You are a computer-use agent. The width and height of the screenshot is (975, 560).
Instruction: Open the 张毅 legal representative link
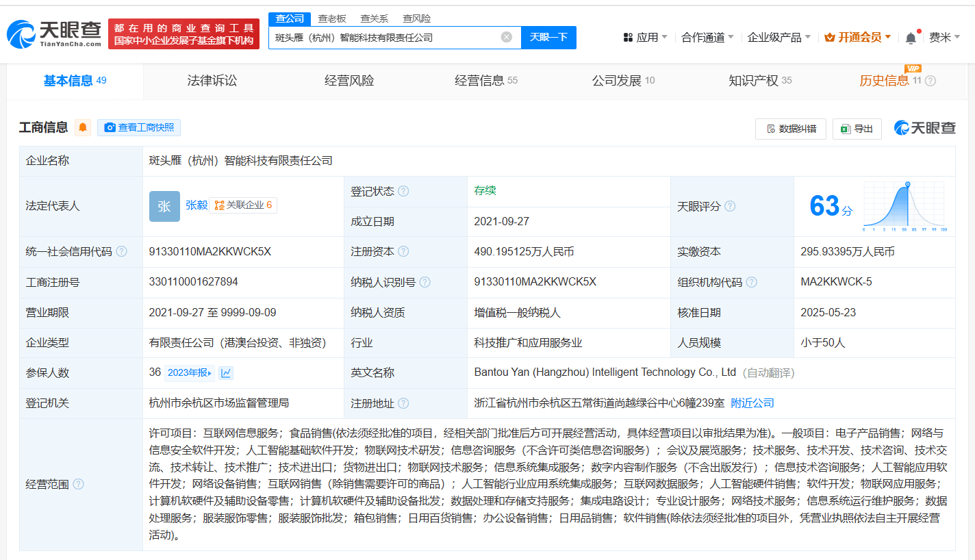[x=196, y=205]
